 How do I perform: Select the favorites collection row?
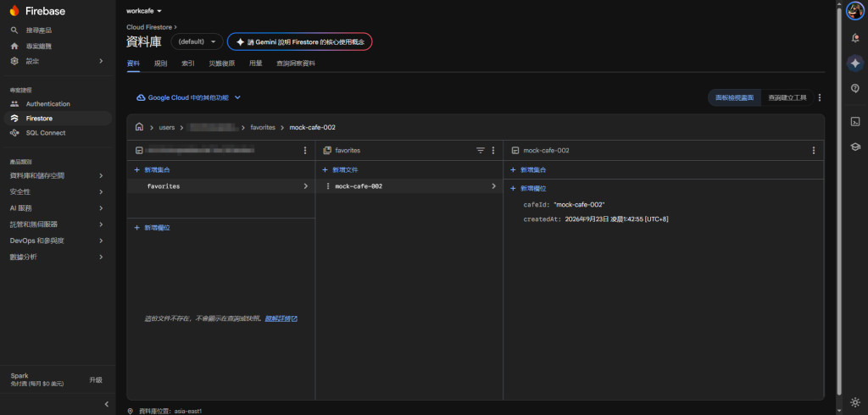(x=221, y=186)
